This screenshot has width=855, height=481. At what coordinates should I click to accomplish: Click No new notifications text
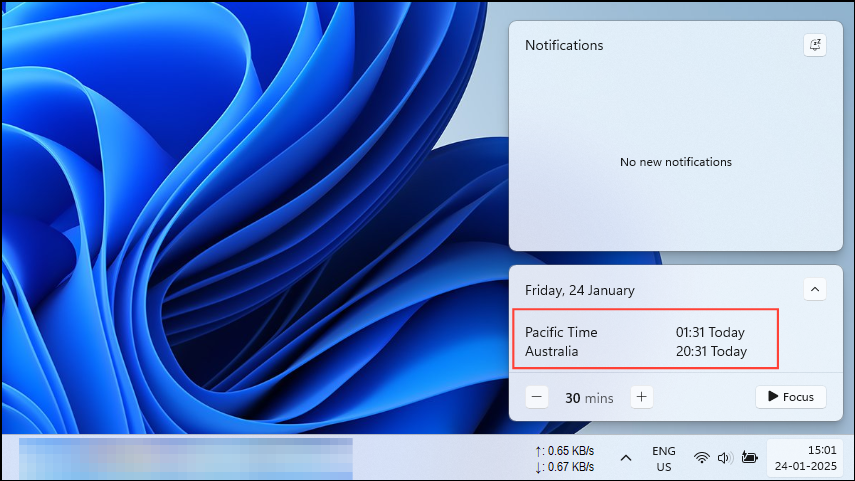click(x=676, y=162)
